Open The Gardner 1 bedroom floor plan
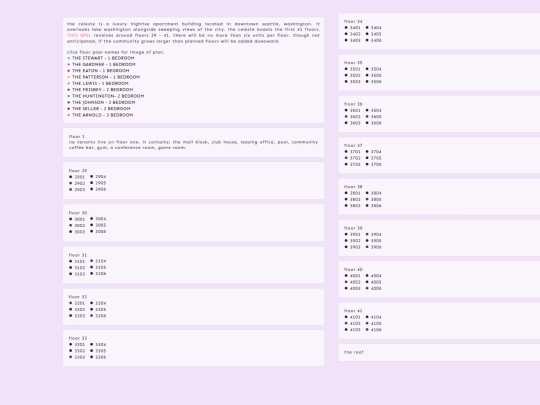540x405 pixels. 104,64
